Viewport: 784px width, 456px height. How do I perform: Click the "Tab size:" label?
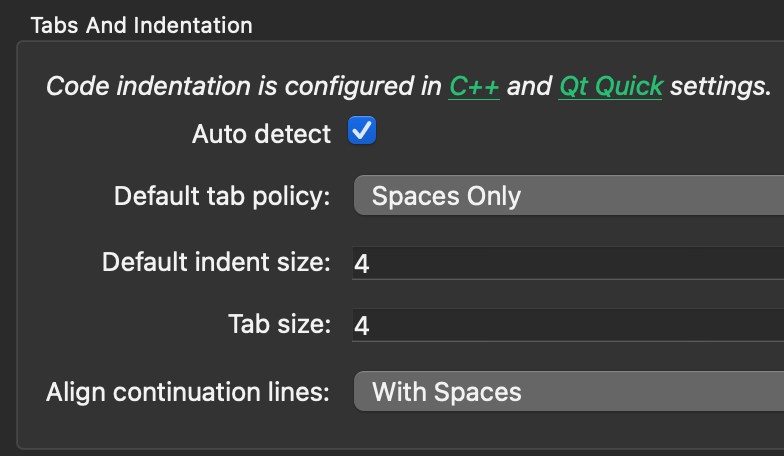279,325
